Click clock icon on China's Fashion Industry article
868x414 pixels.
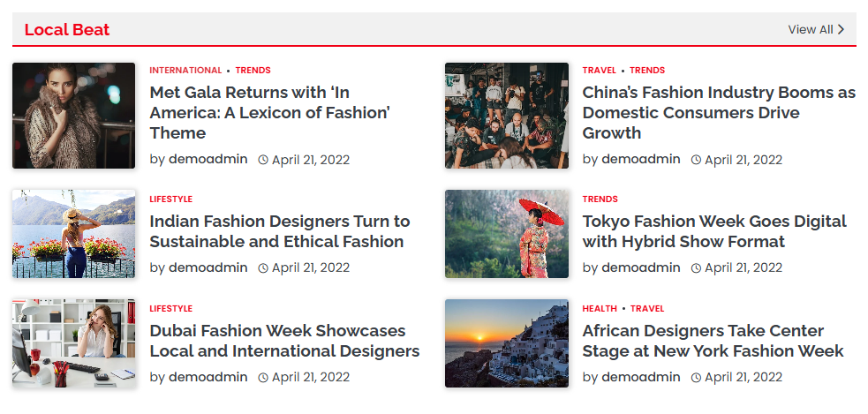696,161
